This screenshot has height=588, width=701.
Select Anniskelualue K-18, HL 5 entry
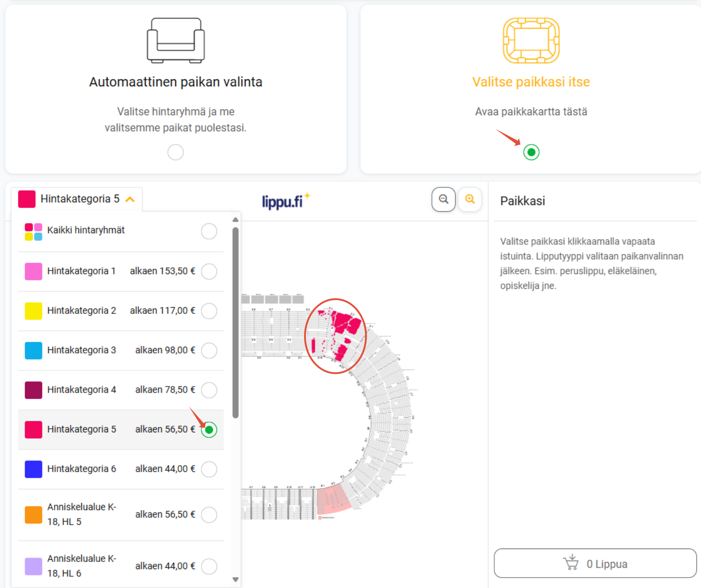[x=121, y=514]
